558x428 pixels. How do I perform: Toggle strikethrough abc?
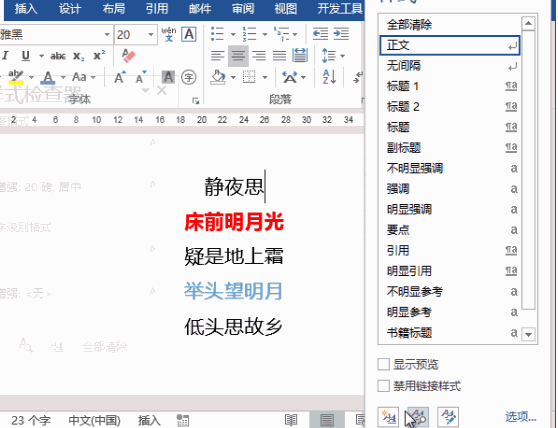pyautogui.click(x=58, y=56)
